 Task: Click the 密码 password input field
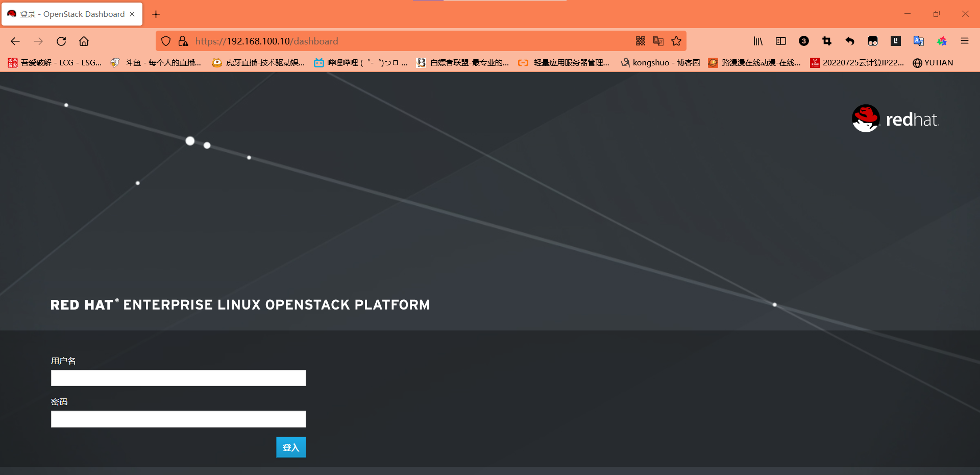tap(179, 419)
